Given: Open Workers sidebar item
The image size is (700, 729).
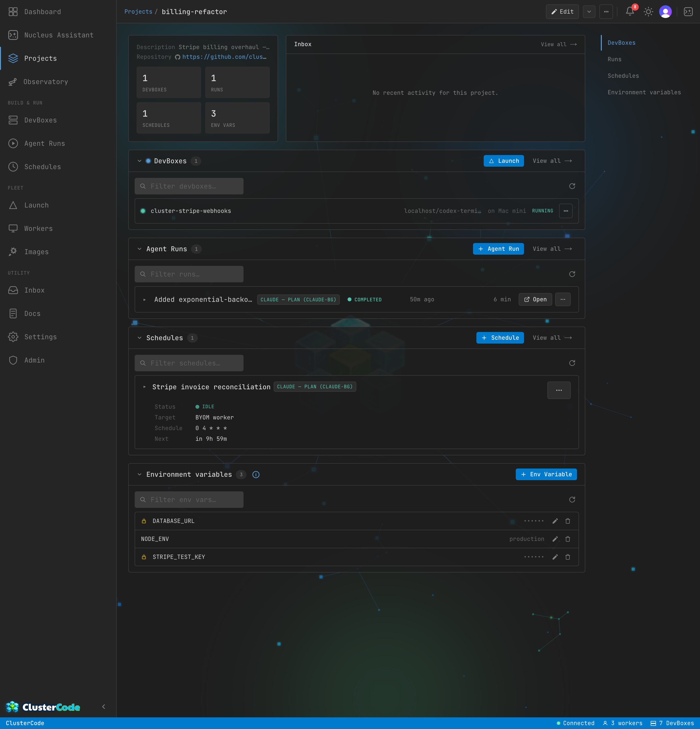Looking at the screenshot, I should click(x=58, y=228).
